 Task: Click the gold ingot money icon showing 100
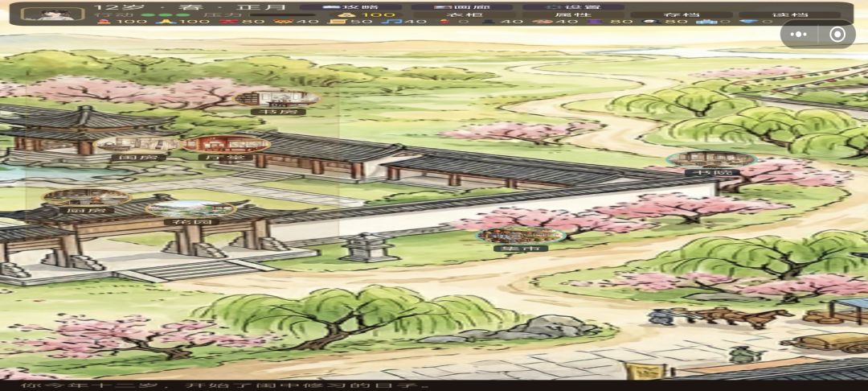(349, 14)
